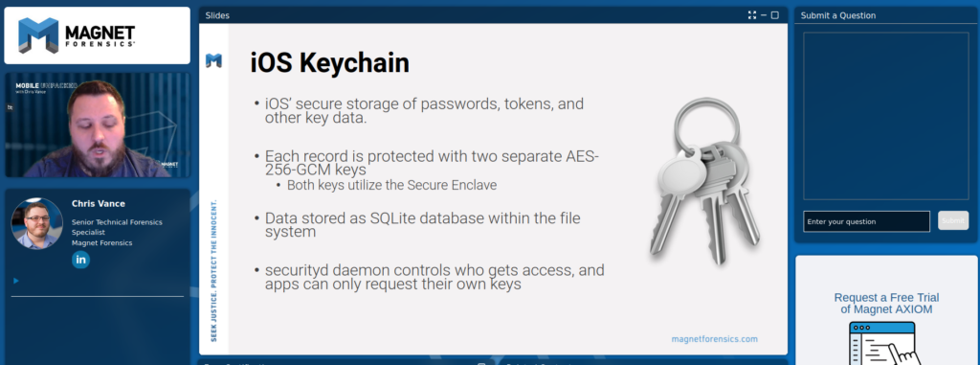Select the Slides panel title
The height and width of the screenshot is (365, 980).
217,15
